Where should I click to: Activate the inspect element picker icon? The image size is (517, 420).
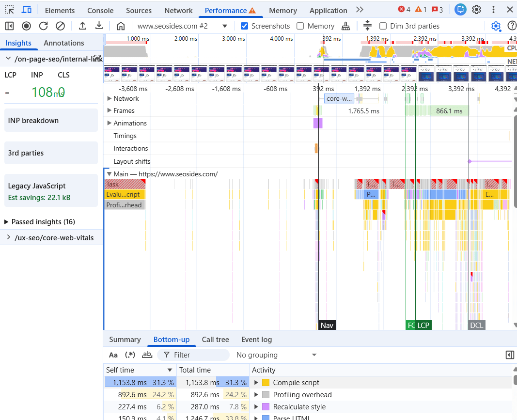pyautogui.click(x=10, y=10)
